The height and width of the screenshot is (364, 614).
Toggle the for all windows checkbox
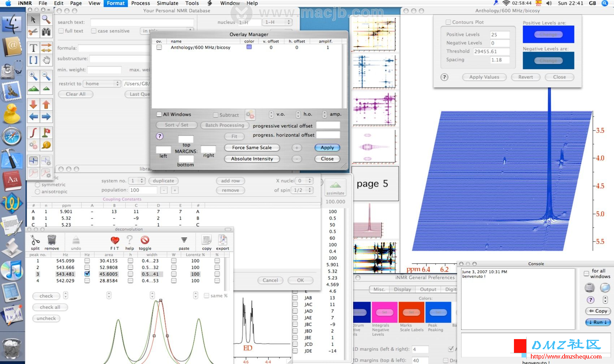click(586, 273)
